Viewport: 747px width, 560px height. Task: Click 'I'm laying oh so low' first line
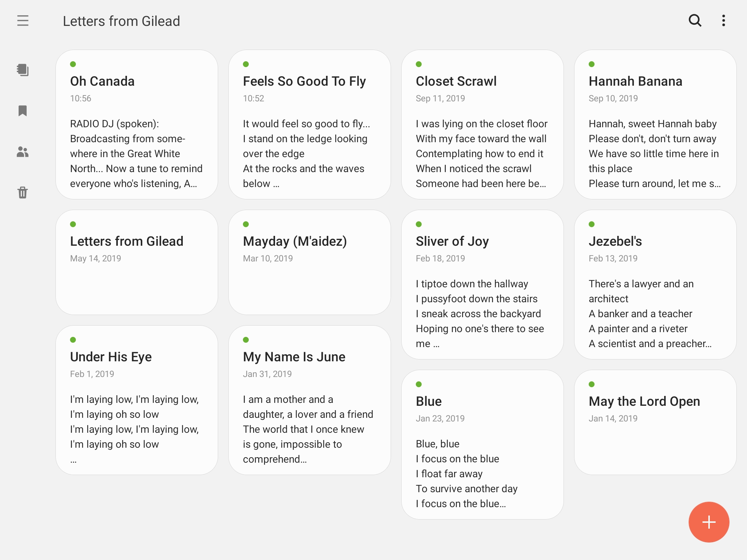[115, 415]
